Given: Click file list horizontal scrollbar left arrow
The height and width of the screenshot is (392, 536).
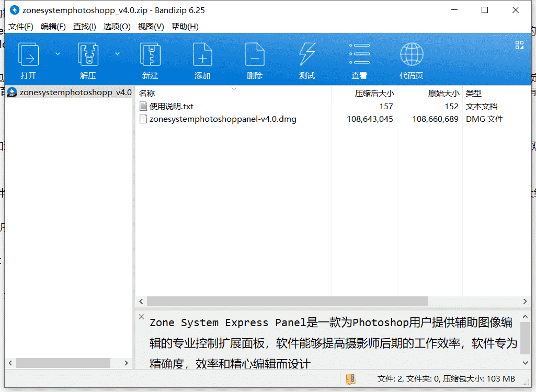Looking at the screenshot, I should point(141,301).
